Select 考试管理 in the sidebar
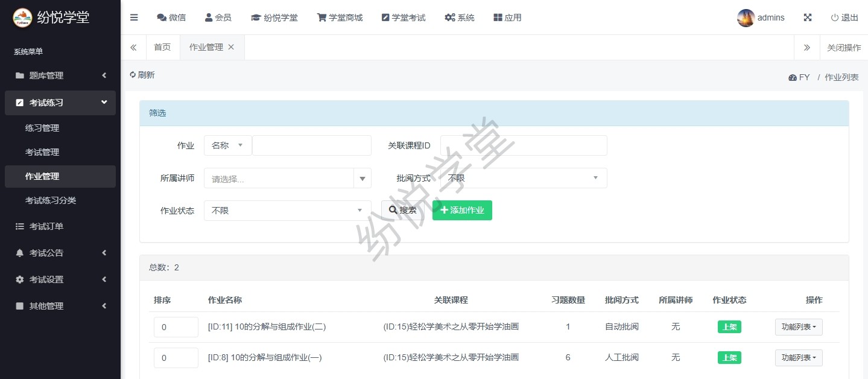Viewport: 868px width, 379px height. (x=42, y=152)
